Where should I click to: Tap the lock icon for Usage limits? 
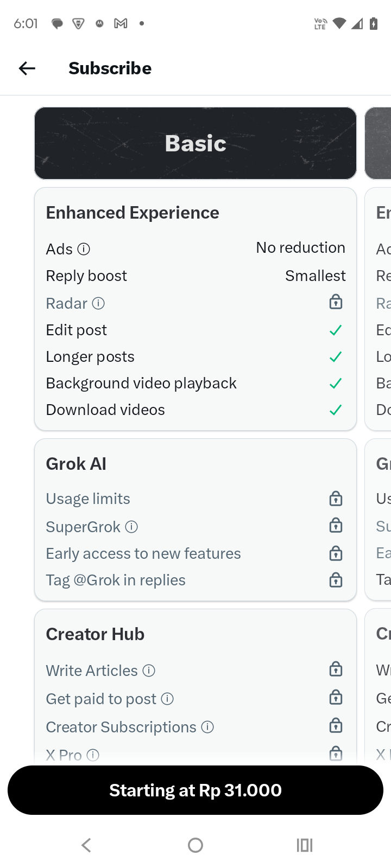(336, 498)
